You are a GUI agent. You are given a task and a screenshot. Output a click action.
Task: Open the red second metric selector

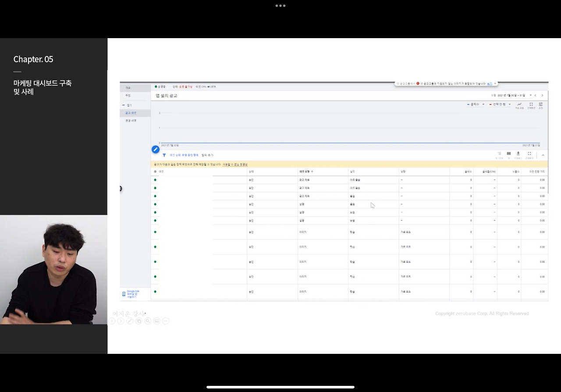(x=500, y=104)
